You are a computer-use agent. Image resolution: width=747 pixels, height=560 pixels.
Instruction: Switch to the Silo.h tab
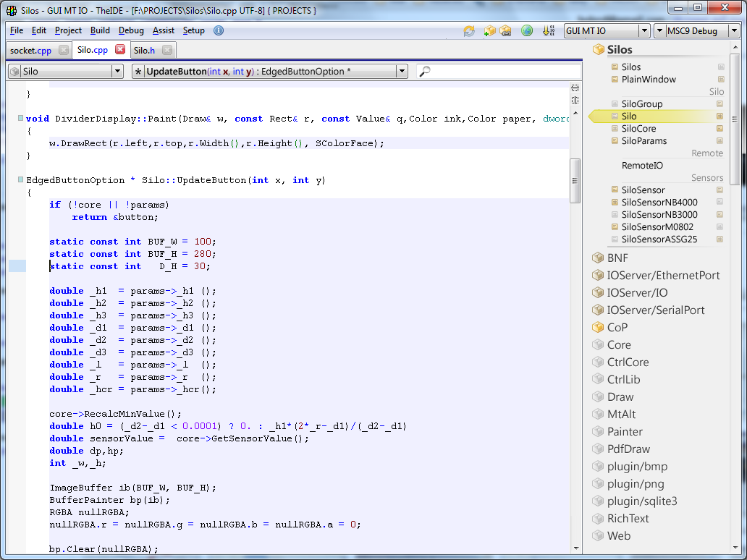[144, 50]
